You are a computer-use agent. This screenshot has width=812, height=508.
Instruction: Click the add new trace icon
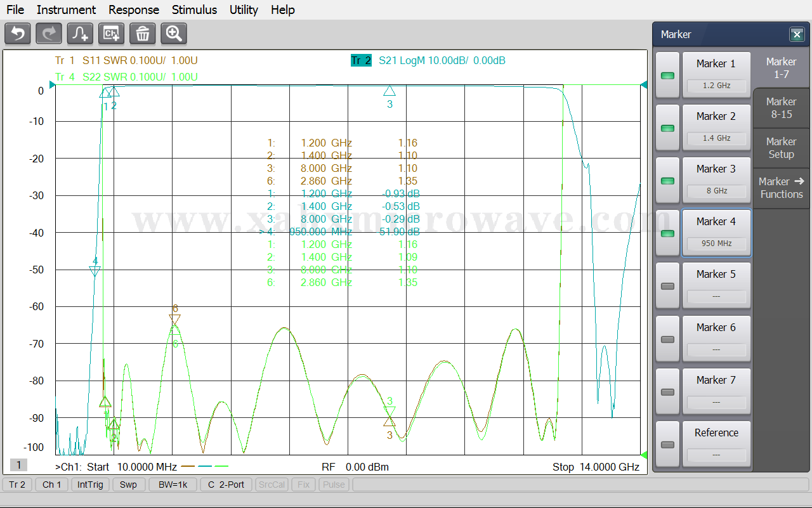click(80, 33)
